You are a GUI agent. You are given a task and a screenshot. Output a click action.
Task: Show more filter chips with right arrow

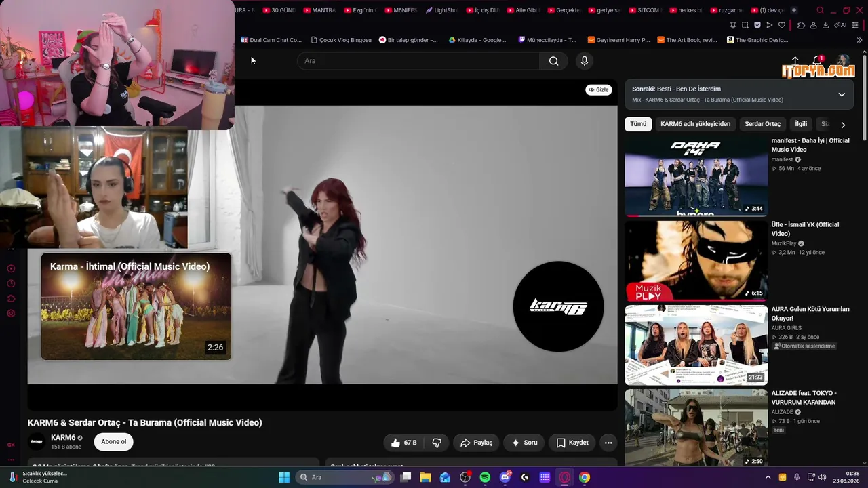coord(843,125)
